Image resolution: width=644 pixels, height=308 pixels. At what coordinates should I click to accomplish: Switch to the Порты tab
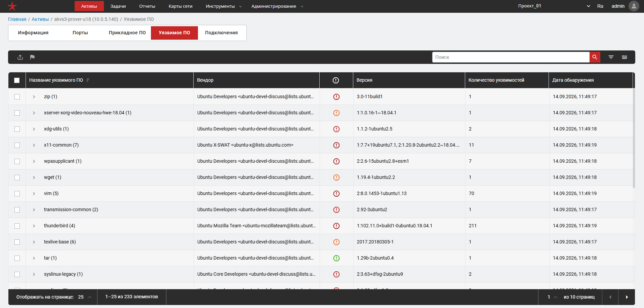[80, 33]
